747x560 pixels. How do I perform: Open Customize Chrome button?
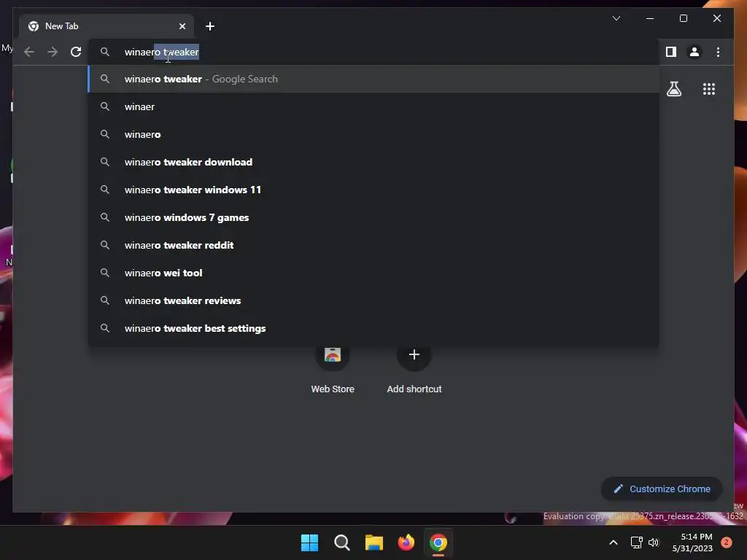(662, 489)
